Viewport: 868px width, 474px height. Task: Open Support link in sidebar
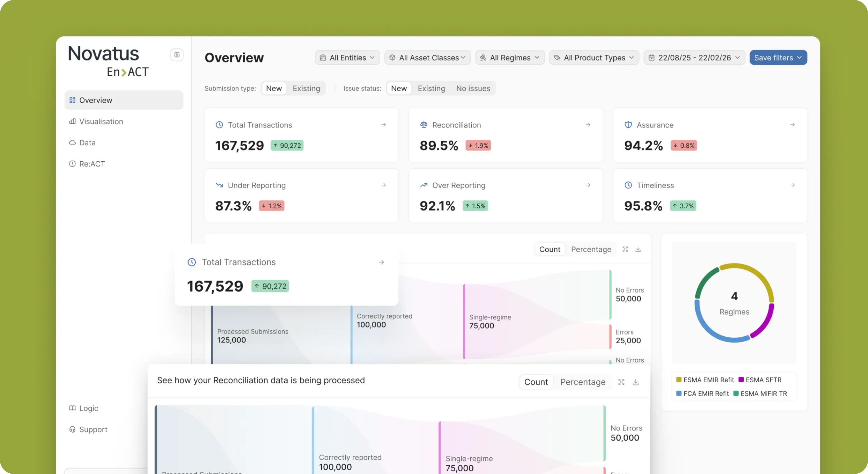(x=93, y=429)
